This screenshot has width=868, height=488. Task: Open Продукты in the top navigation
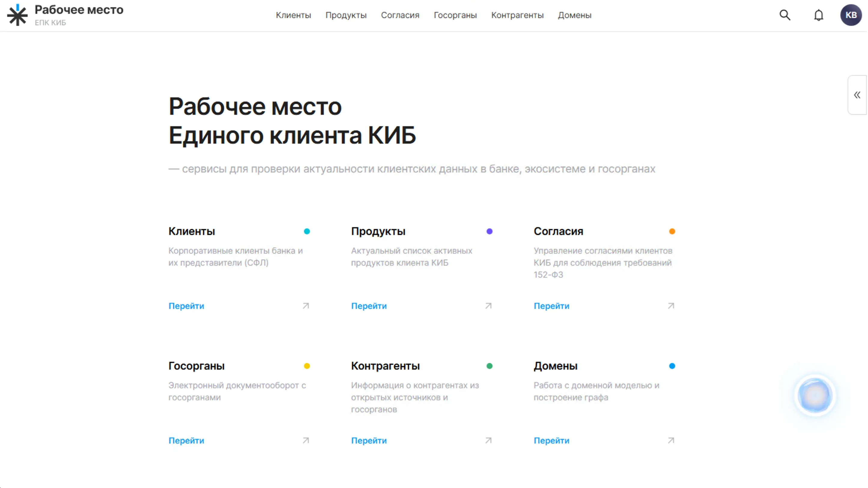coord(346,16)
